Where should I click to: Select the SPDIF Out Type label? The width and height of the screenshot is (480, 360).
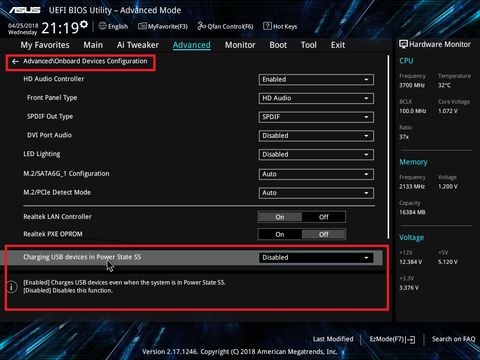[50, 116]
